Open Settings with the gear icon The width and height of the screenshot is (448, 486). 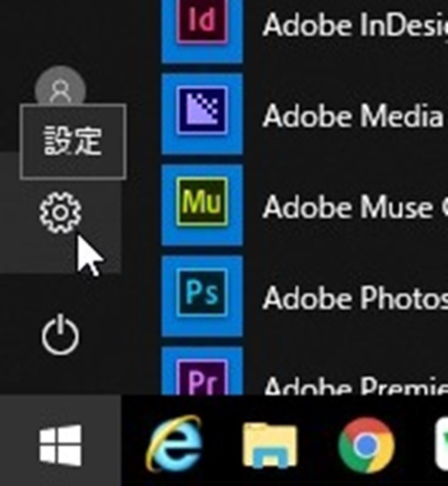pos(60,213)
